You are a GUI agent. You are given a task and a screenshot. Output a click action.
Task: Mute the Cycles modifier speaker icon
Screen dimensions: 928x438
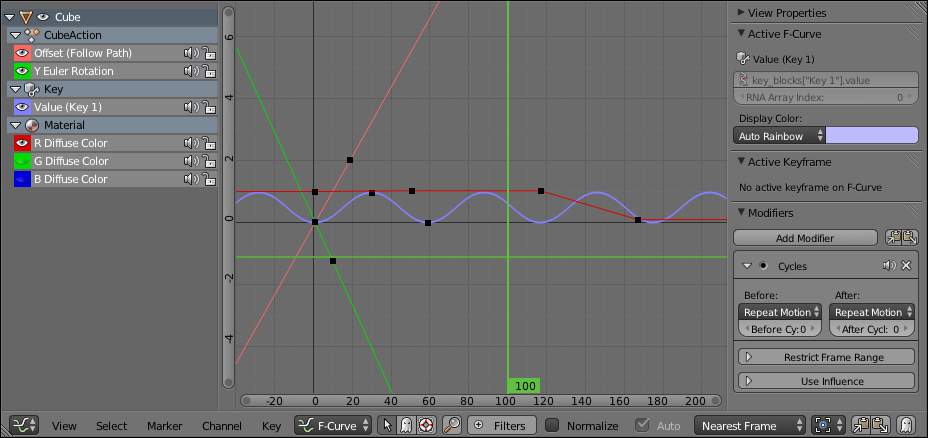click(888, 266)
